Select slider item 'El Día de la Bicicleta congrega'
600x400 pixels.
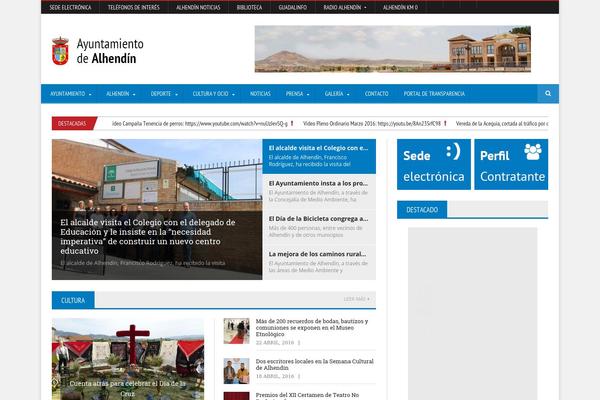coord(319,227)
